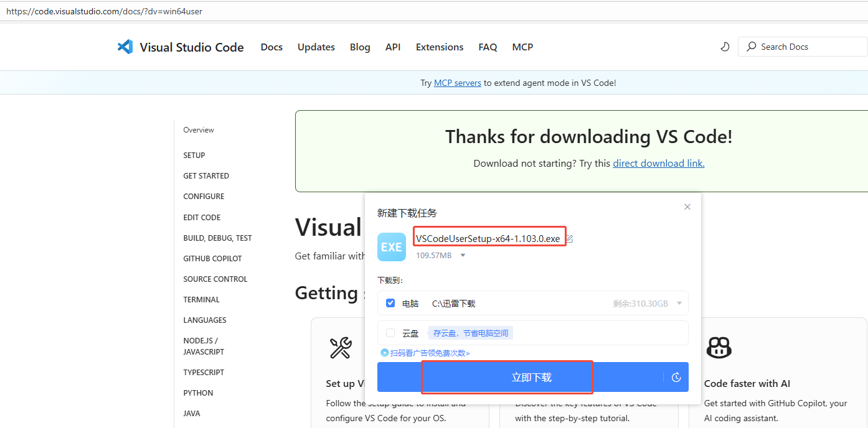
Task: Click the 存云盘，节省电脑空间 tag
Action: (471, 333)
